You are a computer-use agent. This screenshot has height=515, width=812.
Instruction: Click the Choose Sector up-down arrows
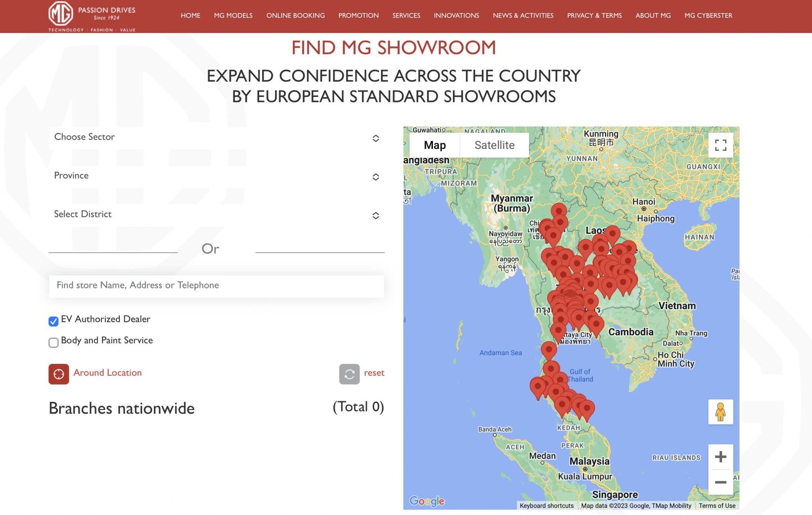(375, 138)
